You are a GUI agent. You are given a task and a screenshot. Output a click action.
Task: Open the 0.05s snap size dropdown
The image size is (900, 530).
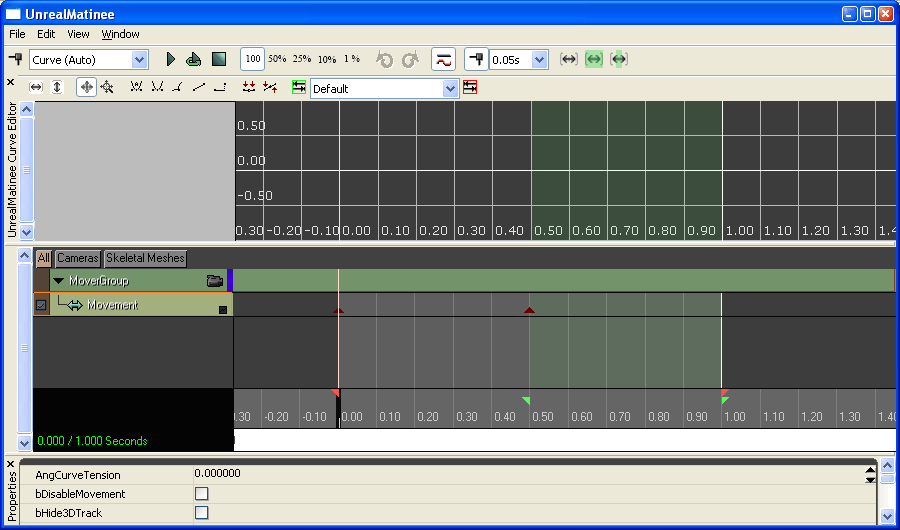coord(539,60)
